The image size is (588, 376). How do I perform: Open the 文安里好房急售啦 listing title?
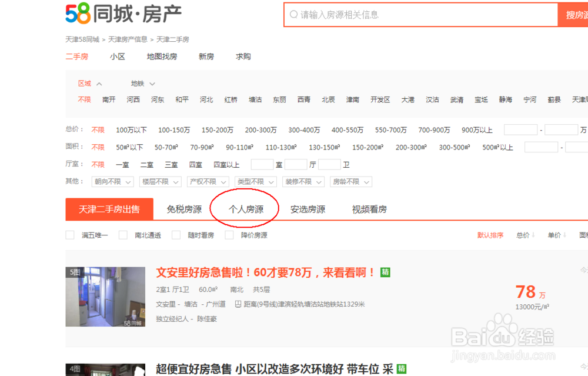[x=265, y=272]
